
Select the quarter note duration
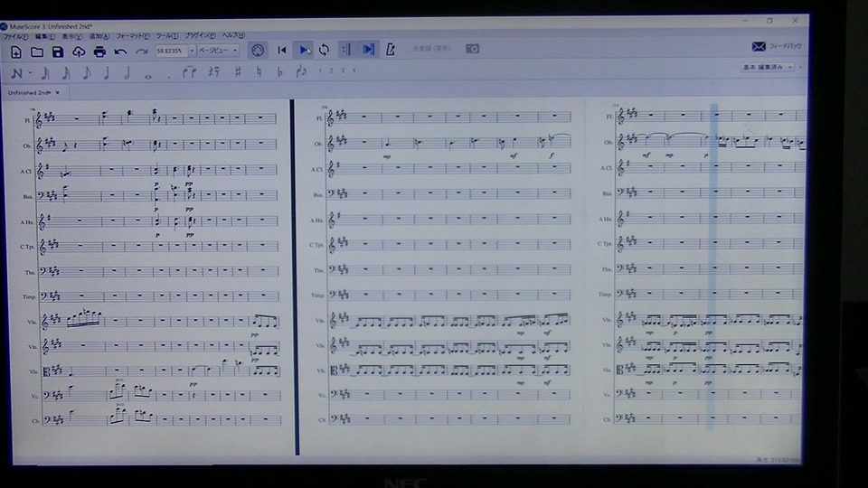(x=107, y=72)
